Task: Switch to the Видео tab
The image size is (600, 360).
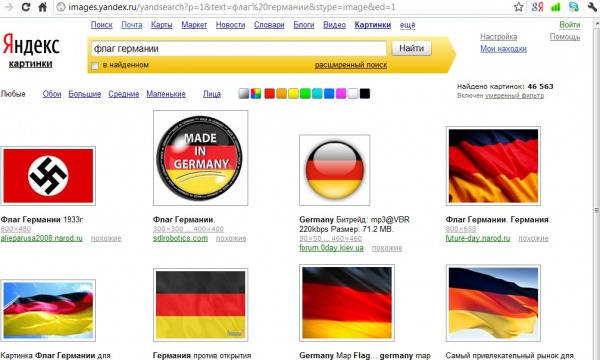Action: [334, 25]
